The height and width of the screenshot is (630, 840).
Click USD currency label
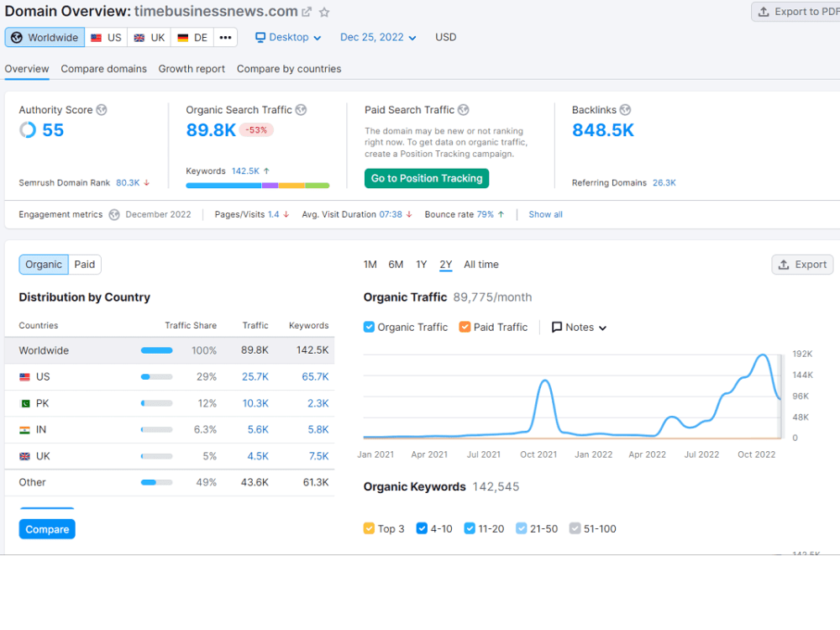(446, 38)
